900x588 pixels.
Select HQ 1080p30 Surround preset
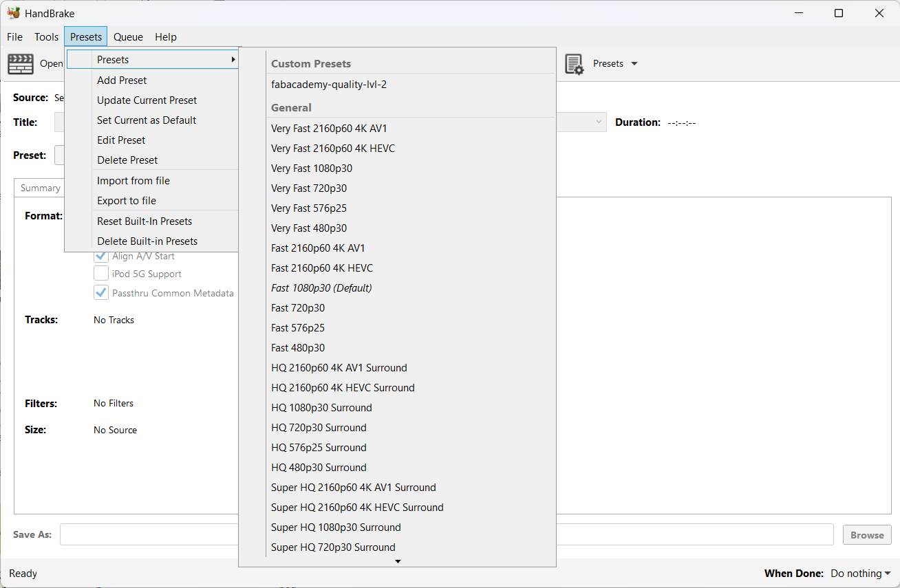397,408
